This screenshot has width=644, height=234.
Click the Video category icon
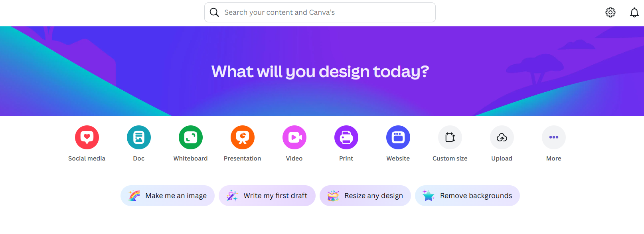pyautogui.click(x=294, y=137)
